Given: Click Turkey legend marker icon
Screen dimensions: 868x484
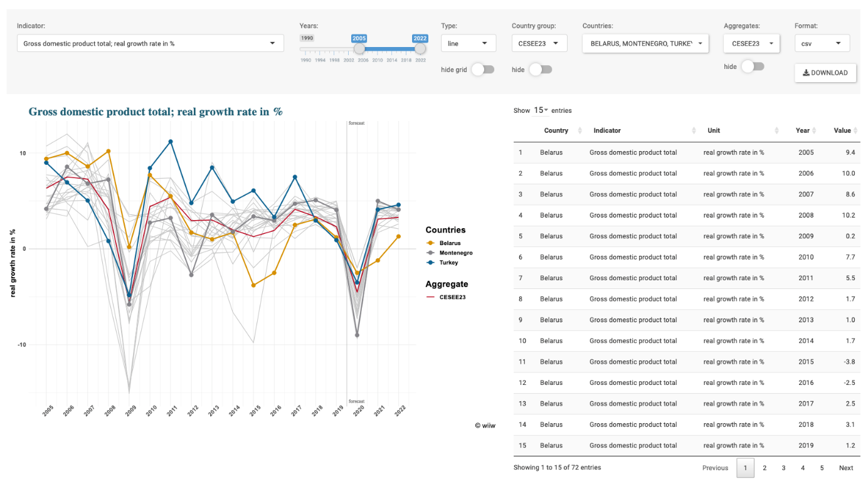Looking at the screenshot, I should (x=430, y=263).
